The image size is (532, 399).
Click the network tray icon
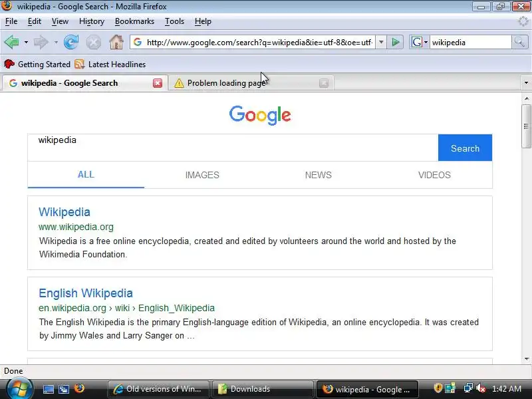[x=468, y=388]
